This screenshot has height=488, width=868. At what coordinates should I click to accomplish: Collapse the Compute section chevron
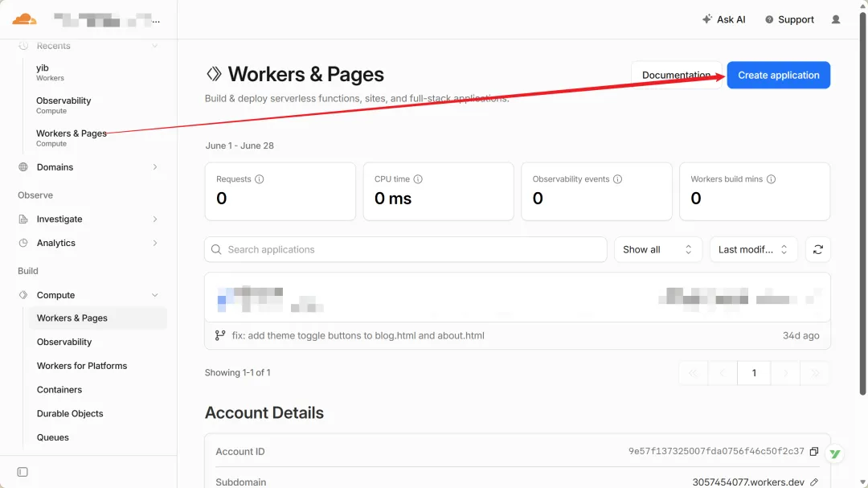point(155,295)
